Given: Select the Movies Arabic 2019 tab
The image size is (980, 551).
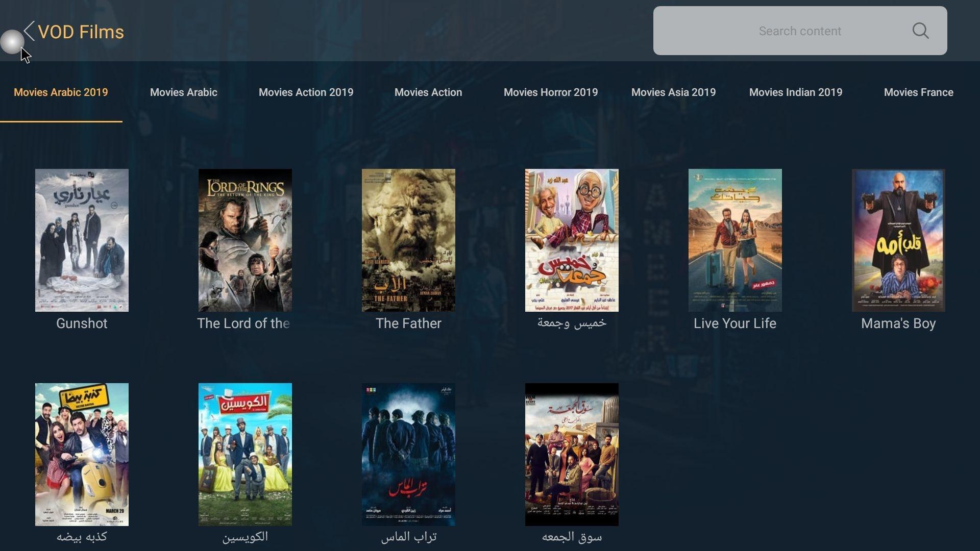Looking at the screenshot, I should click(x=61, y=92).
